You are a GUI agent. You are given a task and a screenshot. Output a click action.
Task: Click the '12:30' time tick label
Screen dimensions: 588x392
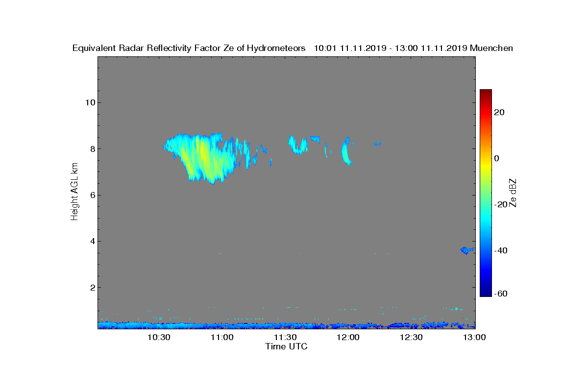point(412,337)
